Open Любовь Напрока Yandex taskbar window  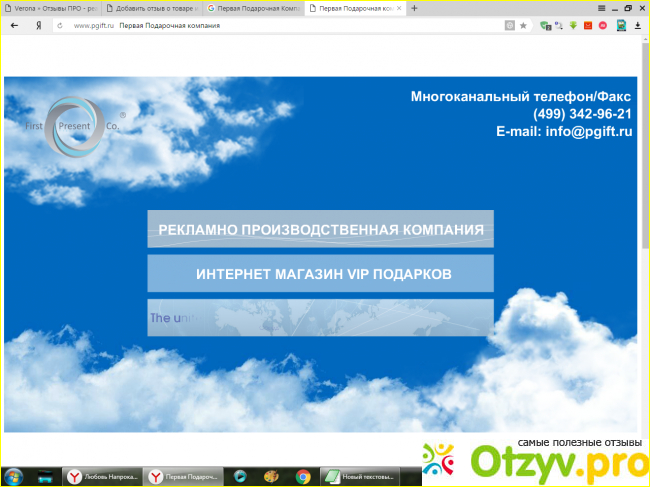pyautogui.click(x=102, y=477)
